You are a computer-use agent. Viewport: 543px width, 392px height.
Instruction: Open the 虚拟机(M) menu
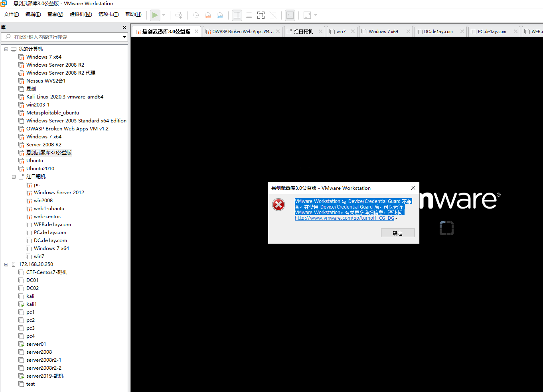tap(81, 14)
